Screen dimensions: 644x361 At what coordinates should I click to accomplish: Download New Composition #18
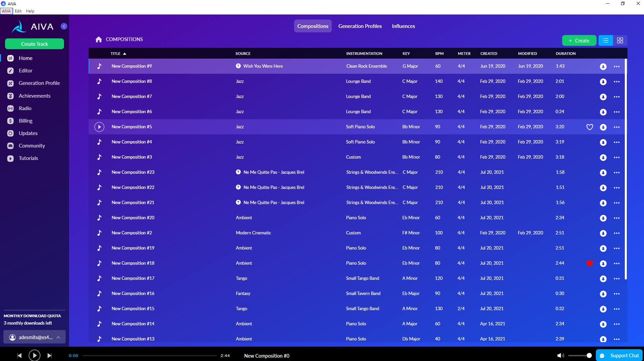(603, 264)
